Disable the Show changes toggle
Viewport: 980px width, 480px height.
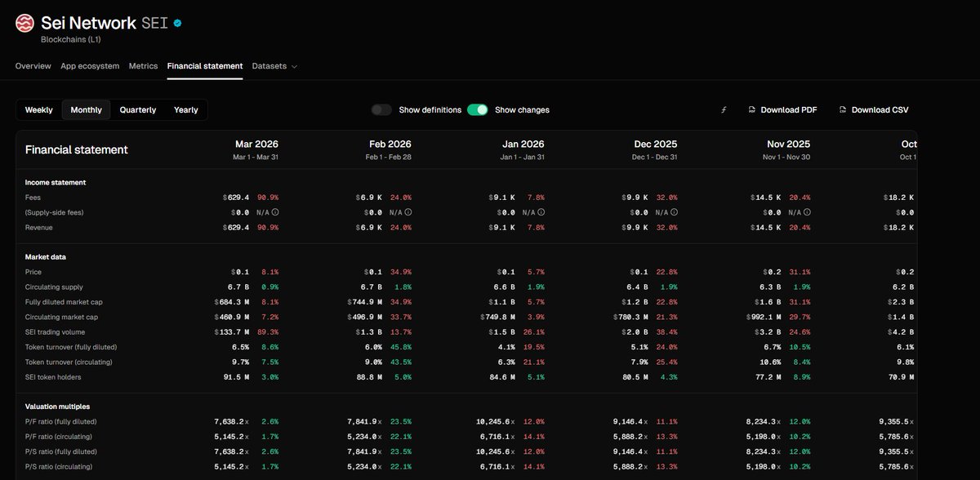point(477,109)
